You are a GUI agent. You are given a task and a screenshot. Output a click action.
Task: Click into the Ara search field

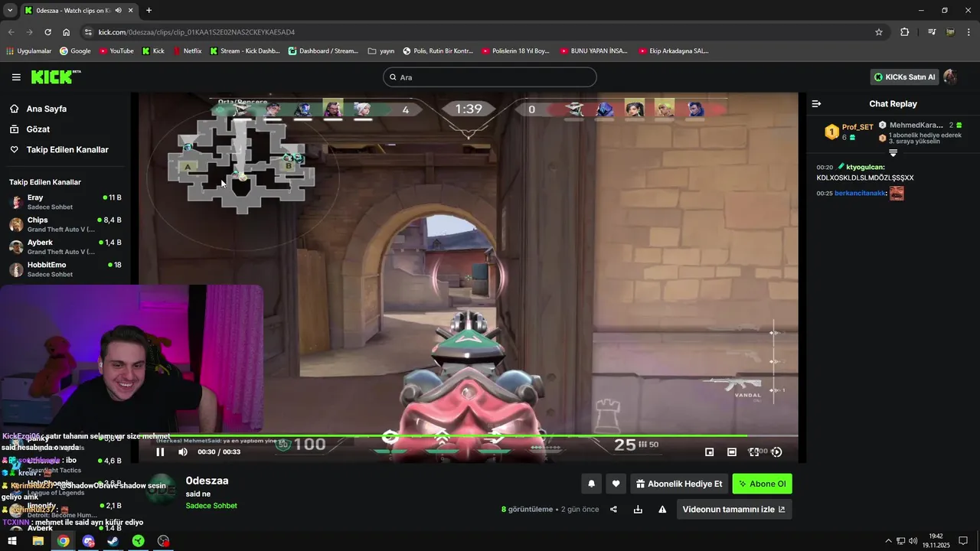pyautogui.click(x=490, y=77)
